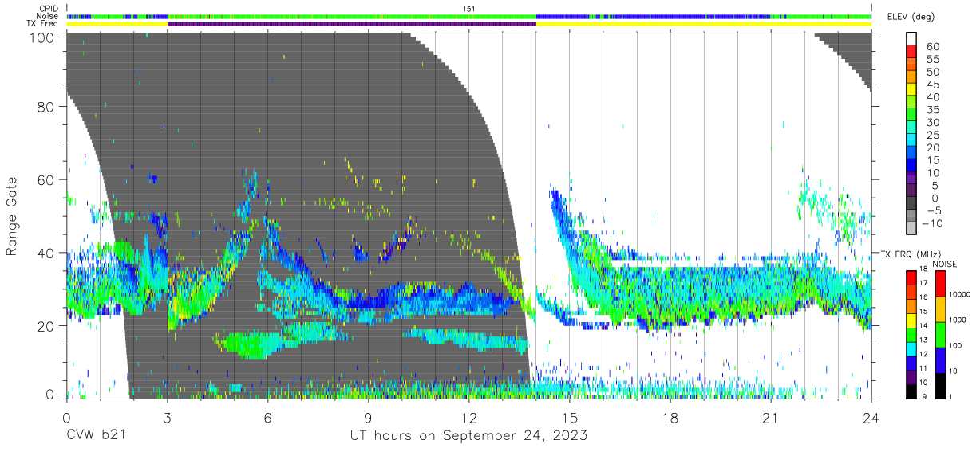Click the 15 hour tick label on the time axis
Image resolution: width=980 pixels, height=452 pixels.
pyautogui.click(x=570, y=418)
